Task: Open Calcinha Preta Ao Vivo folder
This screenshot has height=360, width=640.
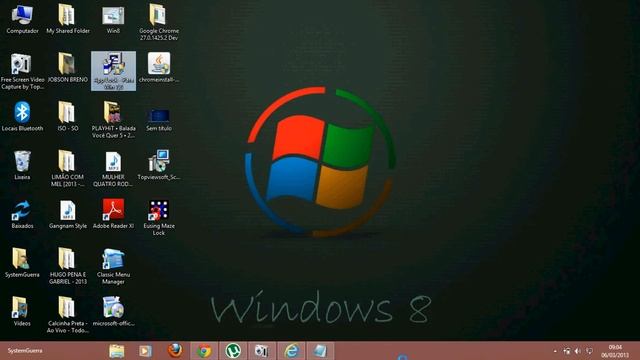Action: coord(68,315)
